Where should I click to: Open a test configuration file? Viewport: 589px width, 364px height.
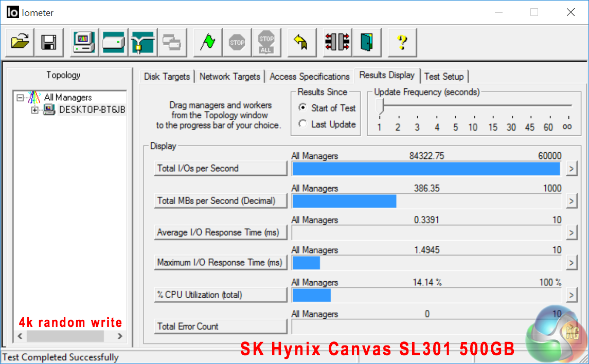[20, 42]
